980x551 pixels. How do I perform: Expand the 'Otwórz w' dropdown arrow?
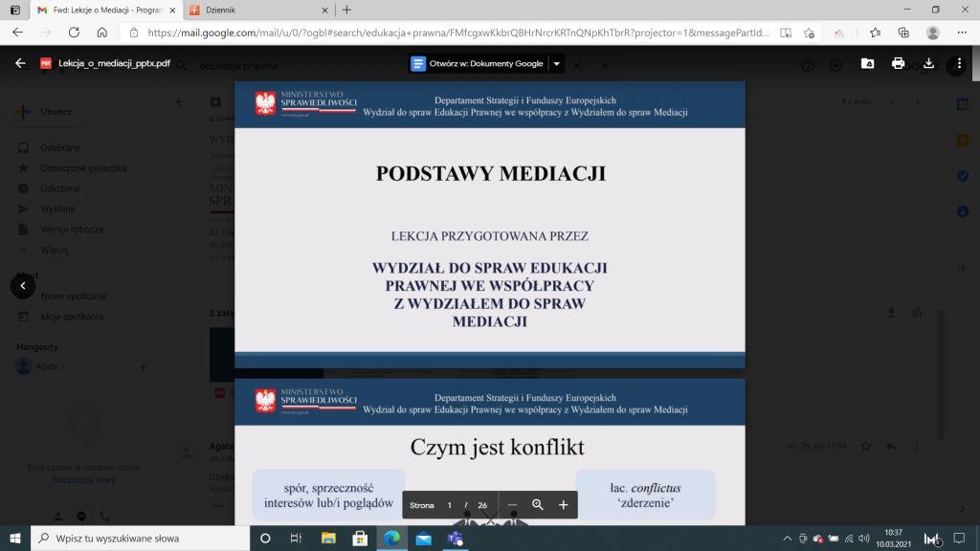click(x=556, y=63)
